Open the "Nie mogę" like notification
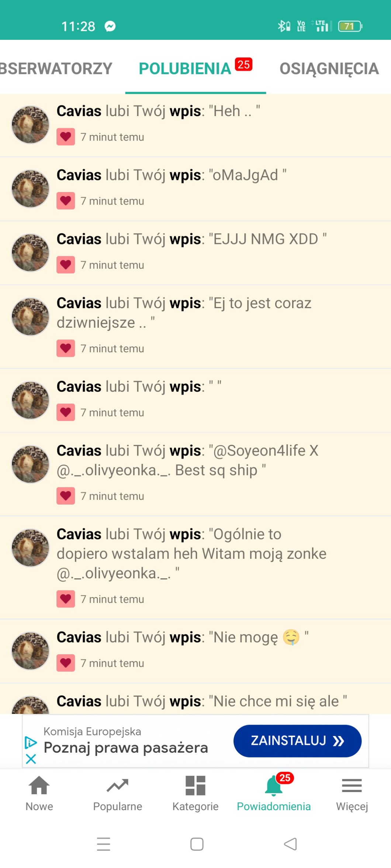The image size is (391, 868). coord(195,651)
